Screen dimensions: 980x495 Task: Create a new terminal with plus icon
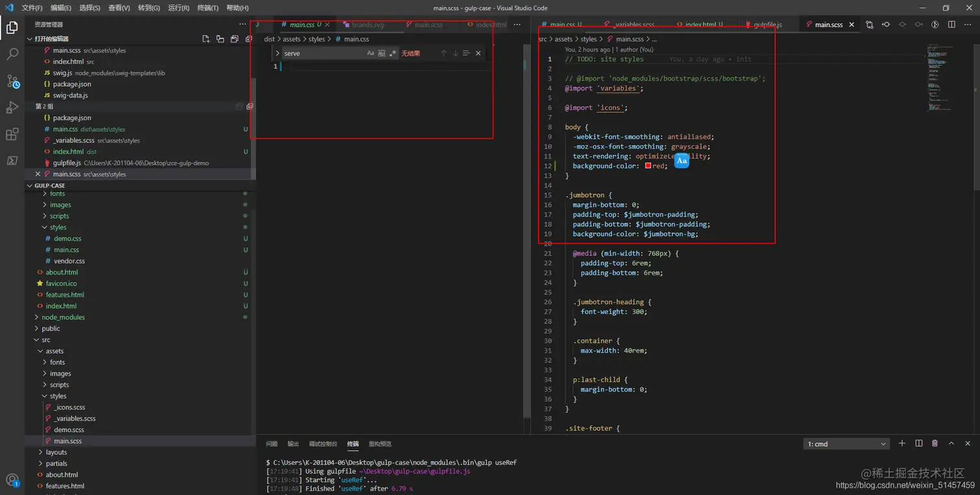[902, 443]
